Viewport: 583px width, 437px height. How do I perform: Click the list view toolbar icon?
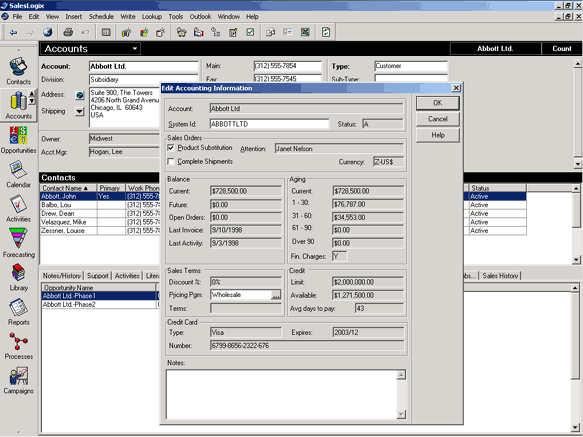106,32
